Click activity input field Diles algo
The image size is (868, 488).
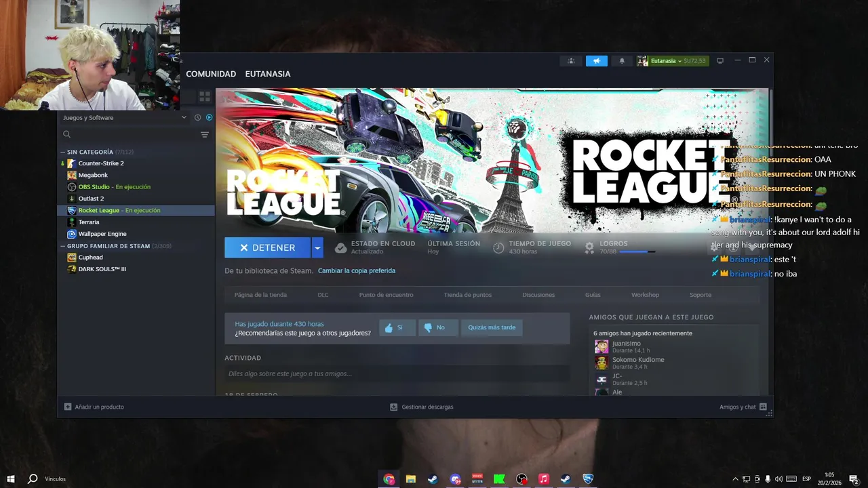coord(397,373)
